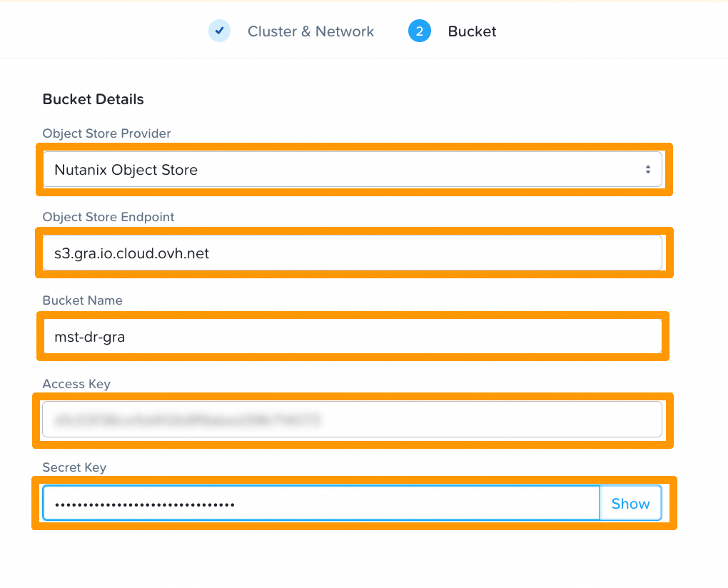Click the Bucket Name label
The height and width of the screenshot is (588, 728).
(x=83, y=300)
